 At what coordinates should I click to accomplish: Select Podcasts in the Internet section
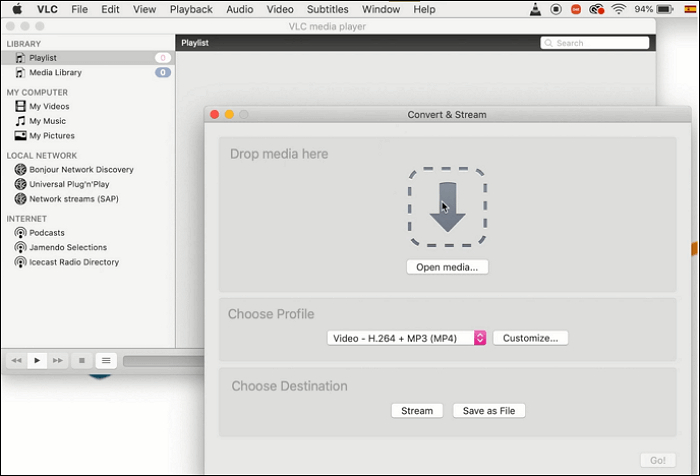point(47,232)
